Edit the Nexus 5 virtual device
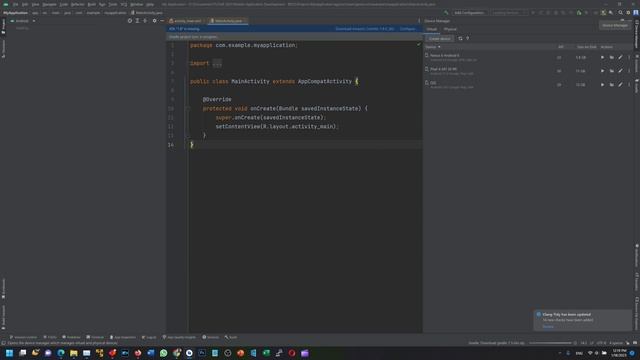Image resolution: width=640 pixels, height=360 pixels. click(620, 58)
